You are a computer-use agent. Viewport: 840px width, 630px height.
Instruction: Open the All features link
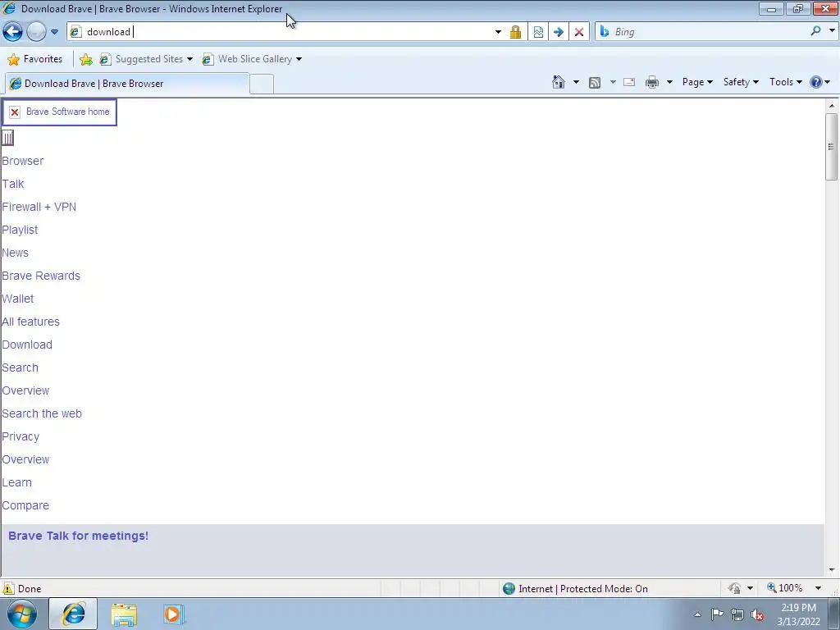[30, 322]
